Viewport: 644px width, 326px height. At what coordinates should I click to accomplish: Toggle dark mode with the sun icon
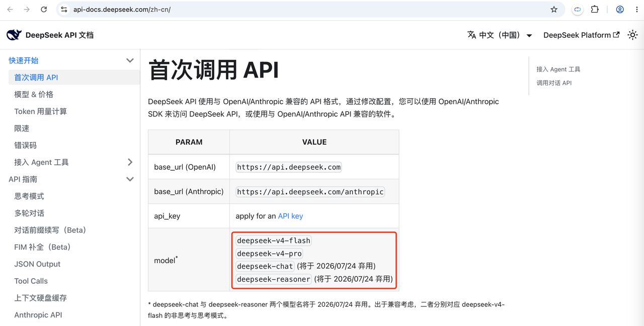coord(632,35)
